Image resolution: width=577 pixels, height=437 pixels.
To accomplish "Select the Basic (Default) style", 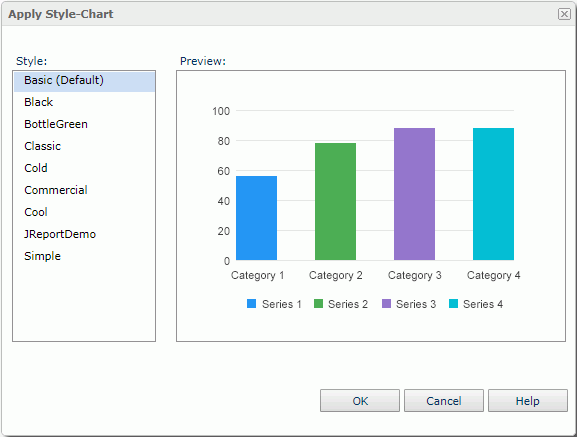I will coord(84,81).
